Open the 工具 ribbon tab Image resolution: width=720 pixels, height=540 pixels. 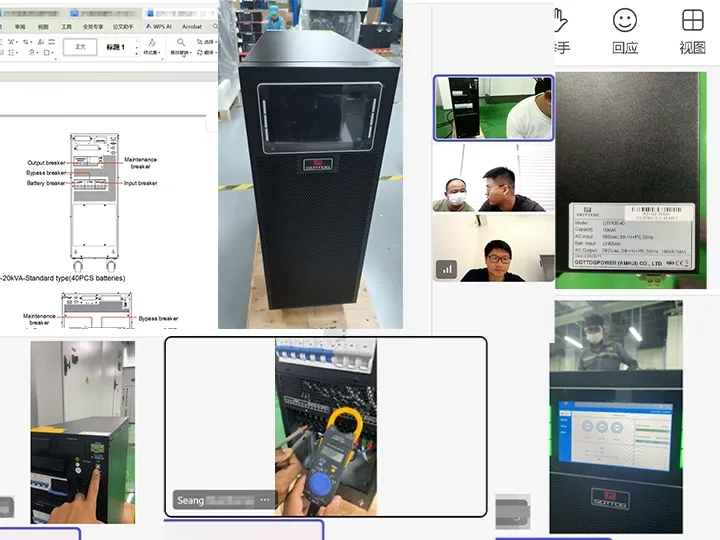[x=66, y=27]
